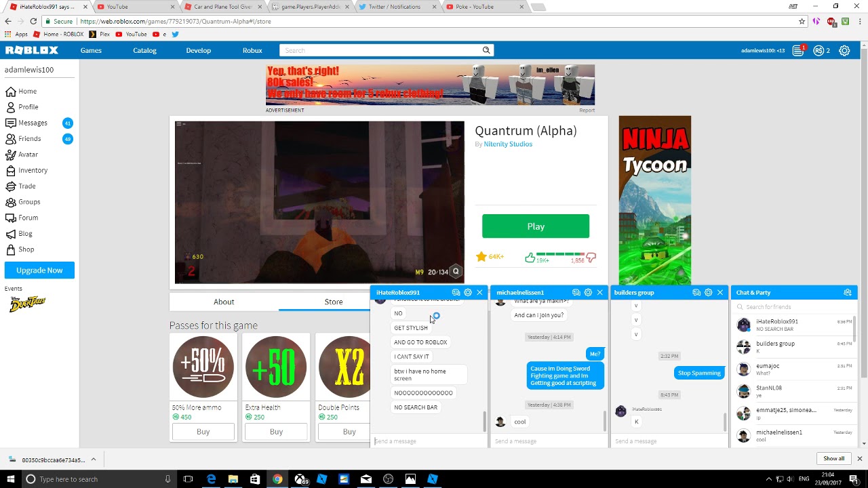Open the Profile sidebar icon
The image size is (868, 488).
coord(10,107)
